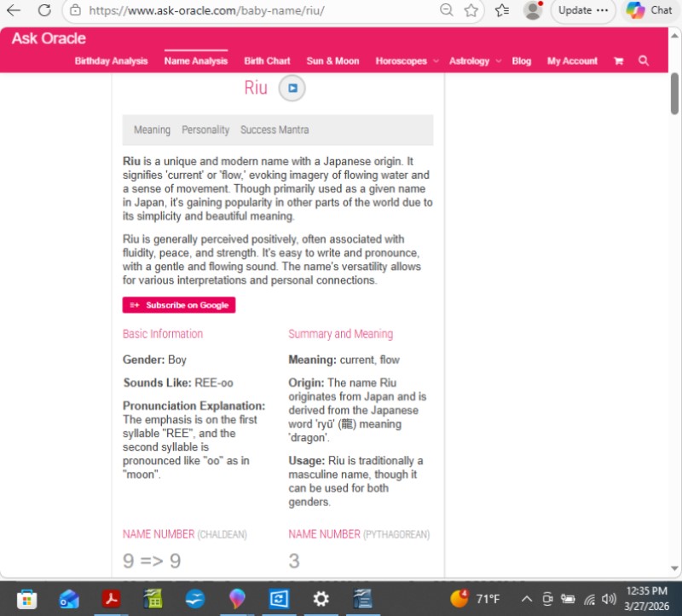Click the zoom out magnifier in address bar
Image resolution: width=682 pixels, height=616 pixels.
tap(446, 10)
